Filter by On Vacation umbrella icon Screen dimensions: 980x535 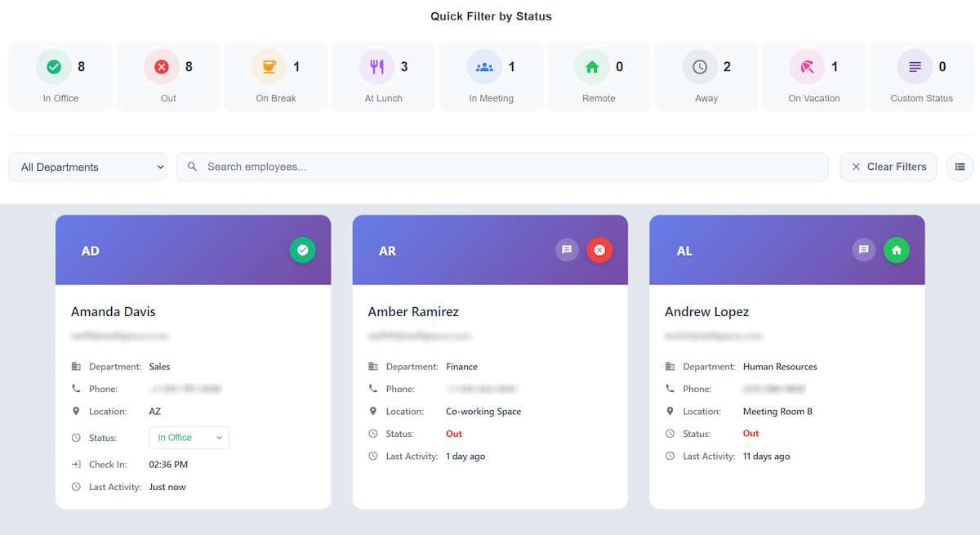pos(808,67)
